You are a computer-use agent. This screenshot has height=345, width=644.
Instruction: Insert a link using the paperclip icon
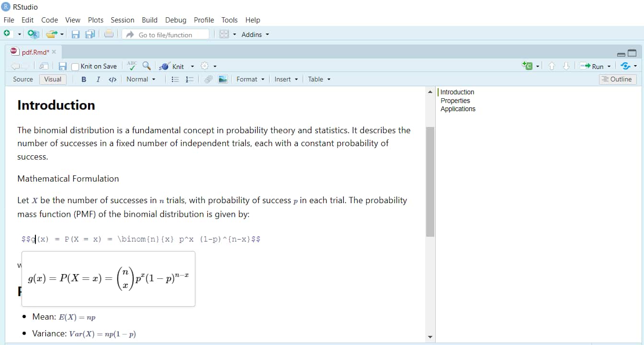(208, 79)
